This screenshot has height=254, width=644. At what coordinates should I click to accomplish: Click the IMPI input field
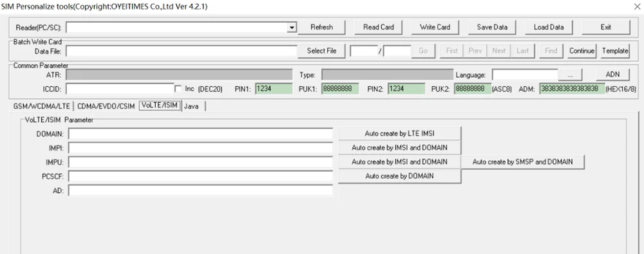(x=201, y=148)
